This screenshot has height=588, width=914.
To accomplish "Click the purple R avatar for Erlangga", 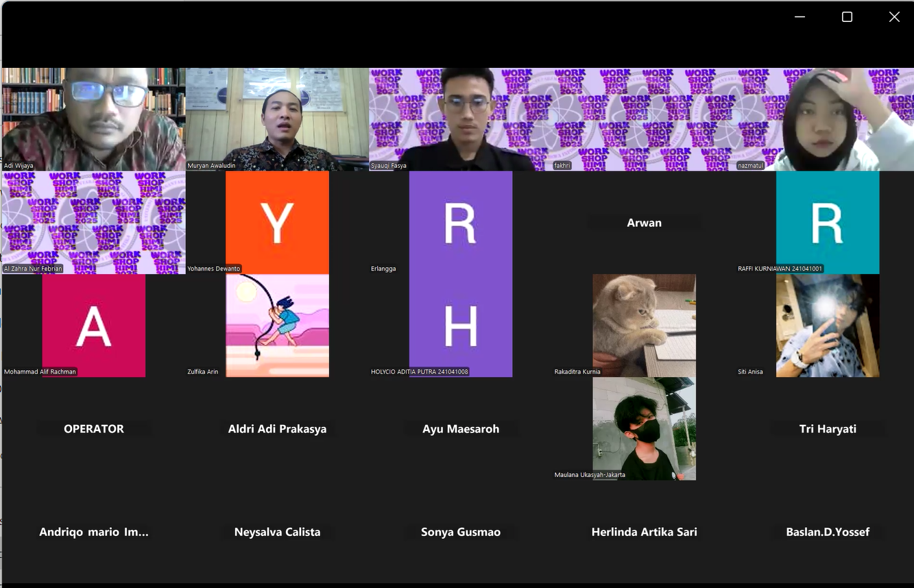I will pyautogui.click(x=461, y=221).
